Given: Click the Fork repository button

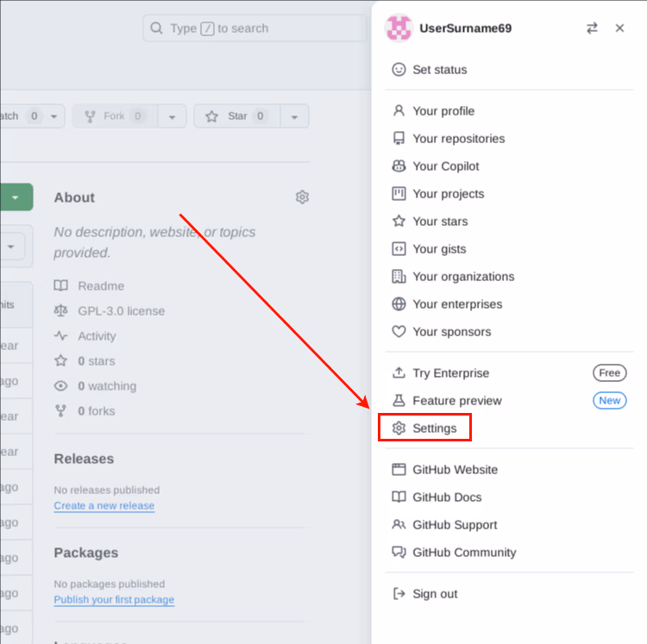Looking at the screenshot, I should click(114, 116).
